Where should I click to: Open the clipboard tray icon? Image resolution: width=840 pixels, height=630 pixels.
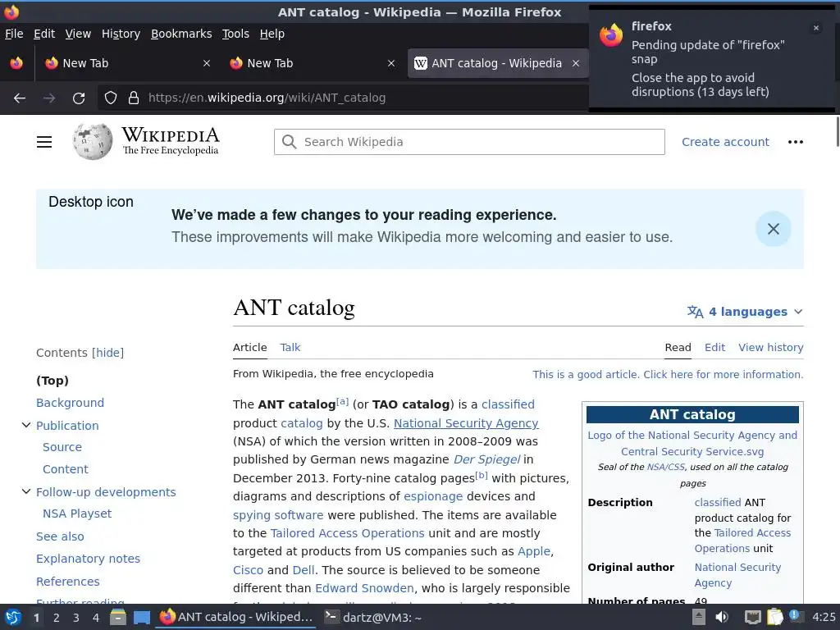coord(774,617)
